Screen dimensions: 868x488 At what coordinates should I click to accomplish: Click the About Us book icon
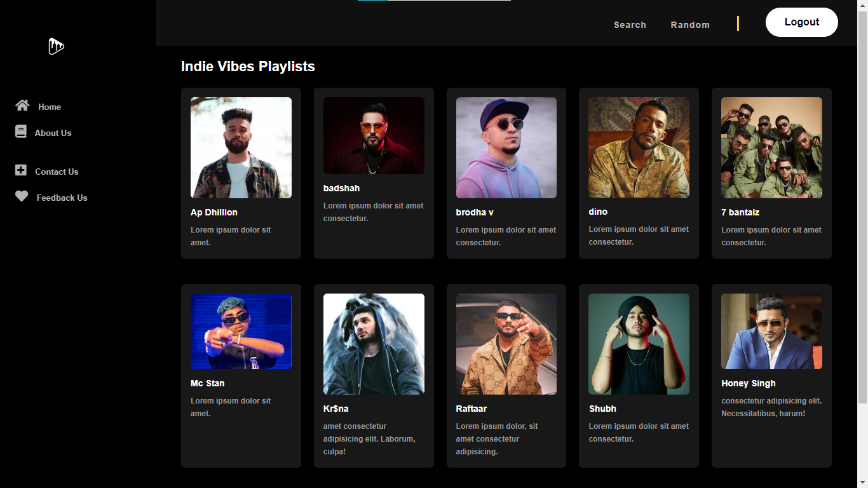click(21, 132)
